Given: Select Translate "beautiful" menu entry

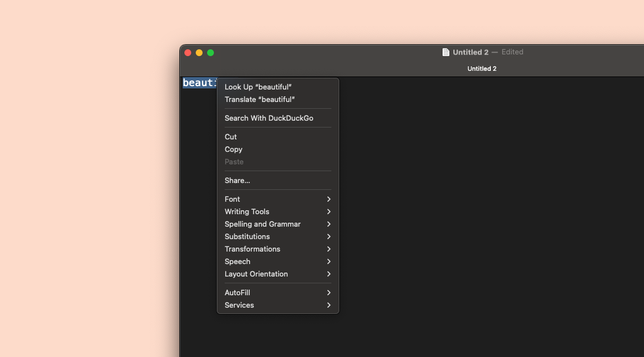Looking at the screenshot, I should [277, 99].
